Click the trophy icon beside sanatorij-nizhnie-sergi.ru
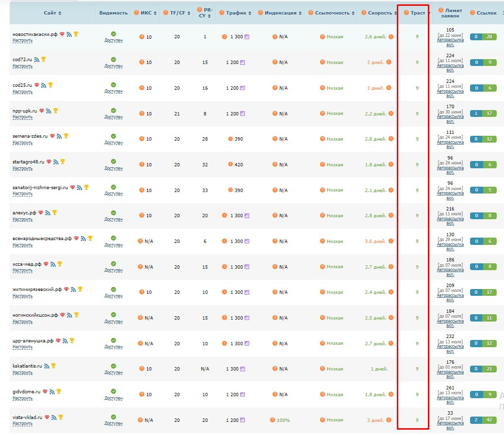Screen dimensions: 504x435 pyautogui.click(x=86, y=187)
